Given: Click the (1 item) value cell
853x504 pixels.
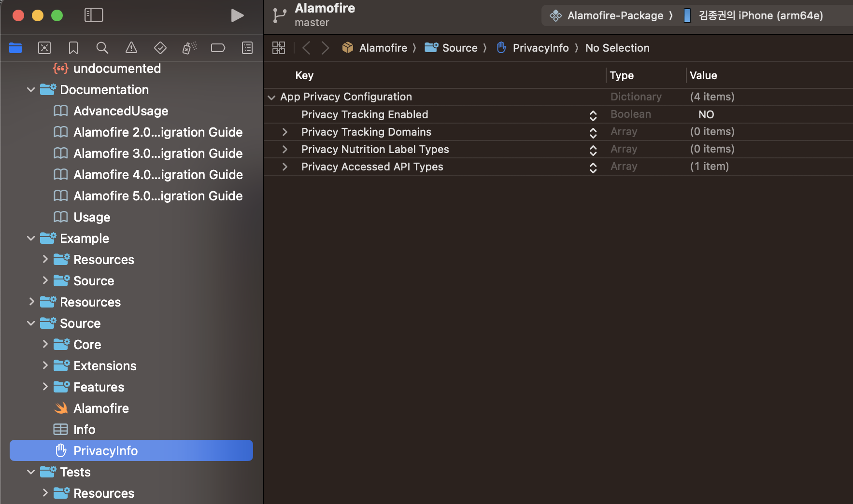Looking at the screenshot, I should point(709,166).
